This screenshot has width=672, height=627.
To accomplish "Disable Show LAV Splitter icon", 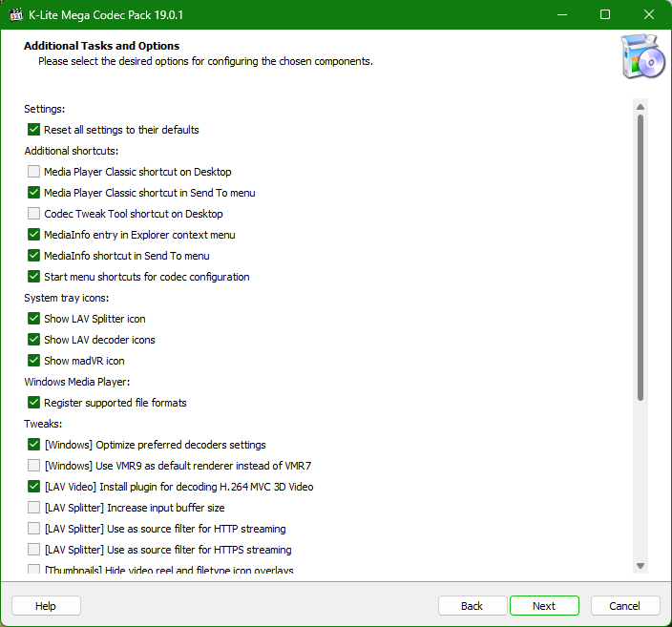I will point(33,319).
